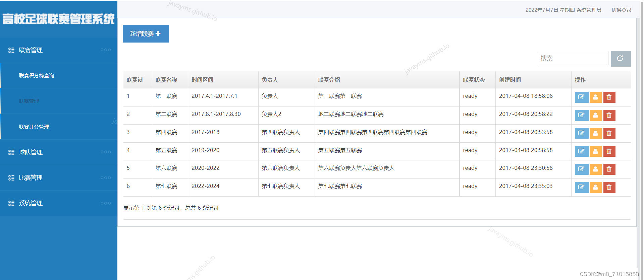
Task: Click the pagination summary 显示第 1 到第 6 条记录
Action: (x=171, y=208)
